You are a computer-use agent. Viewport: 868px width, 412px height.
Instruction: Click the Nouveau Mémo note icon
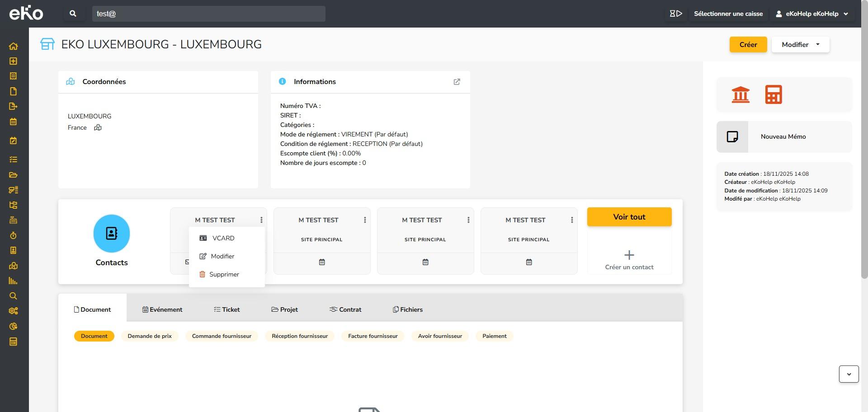click(x=732, y=137)
